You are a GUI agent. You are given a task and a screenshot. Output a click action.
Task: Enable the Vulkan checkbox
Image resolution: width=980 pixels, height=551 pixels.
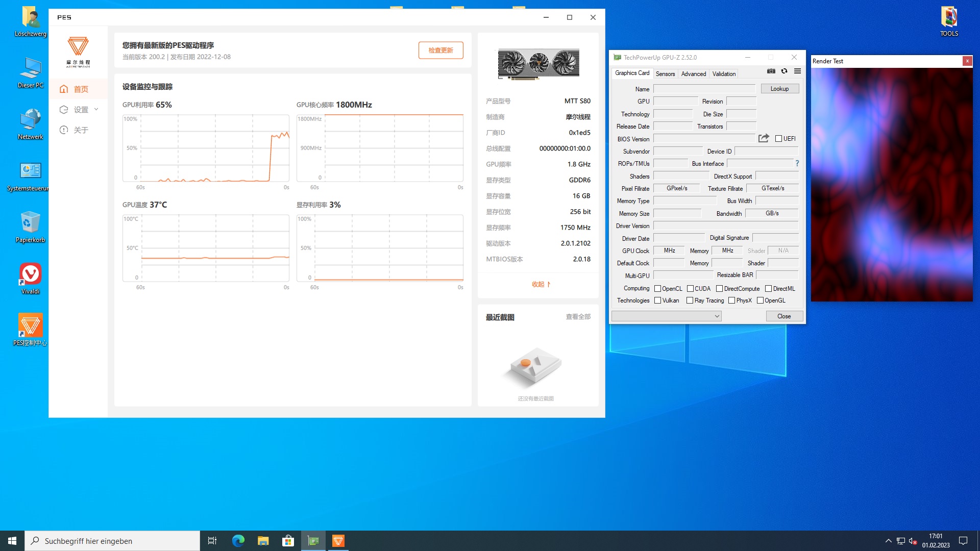point(658,300)
